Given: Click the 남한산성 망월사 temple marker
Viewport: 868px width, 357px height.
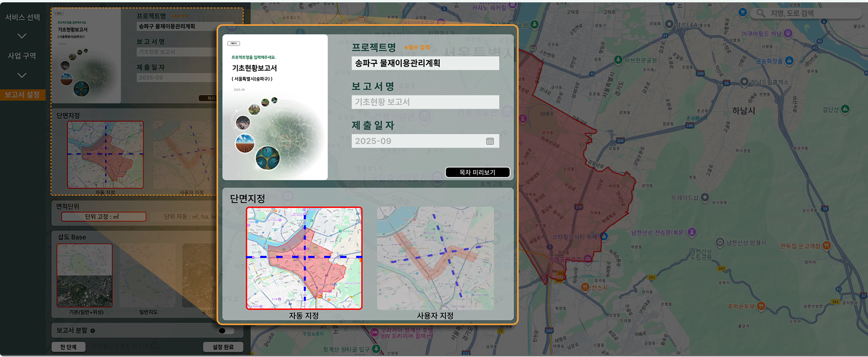Looking at the screenshot, I should tap(720, 243).
